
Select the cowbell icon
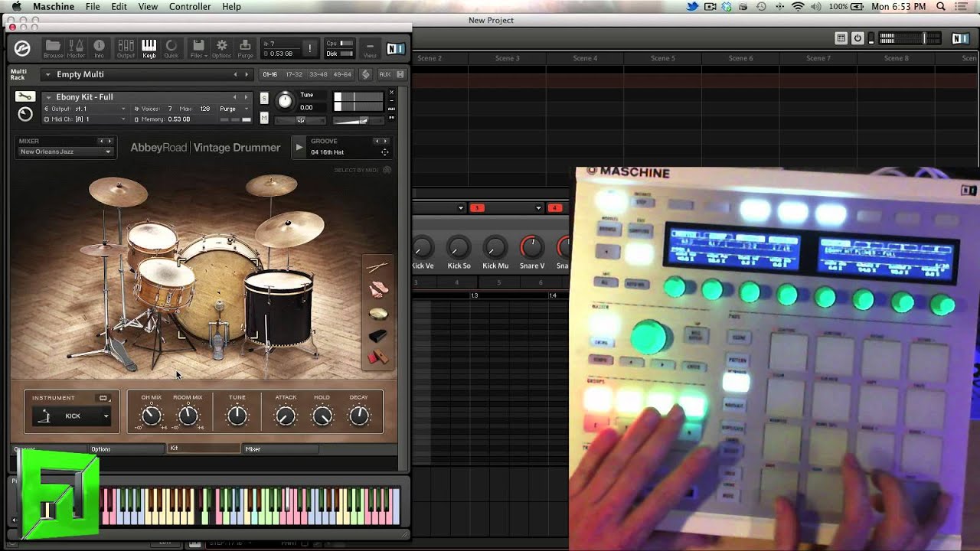click(x=377, y=336)
